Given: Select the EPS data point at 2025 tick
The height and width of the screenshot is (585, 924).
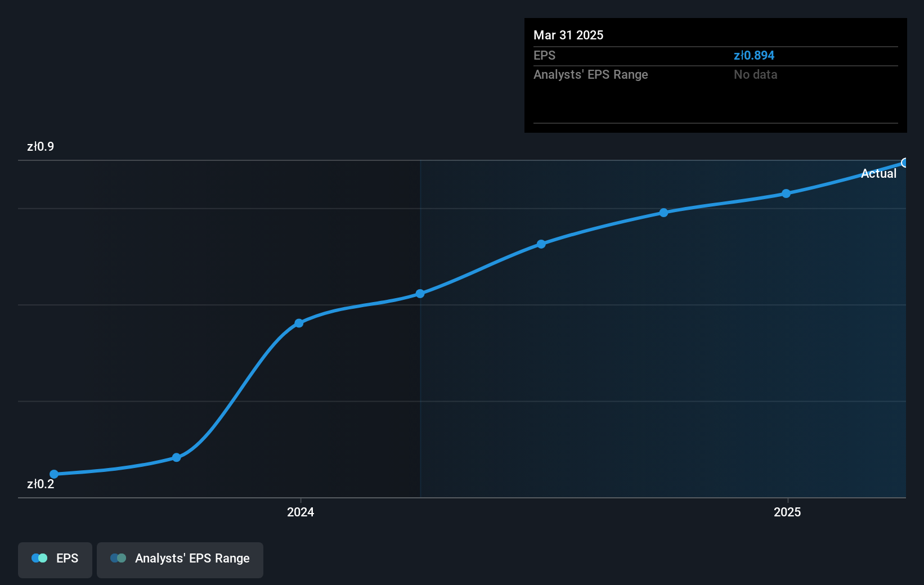Looking at the screenshot, I should (786, 193).
